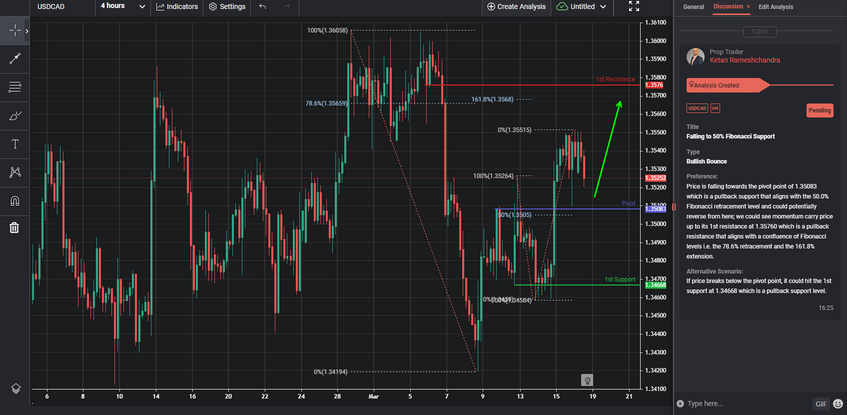
Task: Select the trend line drawing tool
Action: (x=15, y=59)
